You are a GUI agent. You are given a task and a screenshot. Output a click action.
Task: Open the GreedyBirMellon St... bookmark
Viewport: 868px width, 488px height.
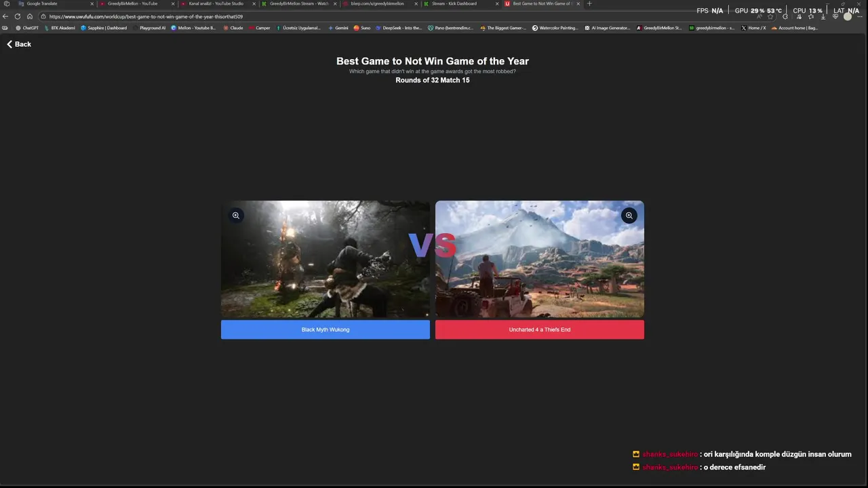point(660,28)
